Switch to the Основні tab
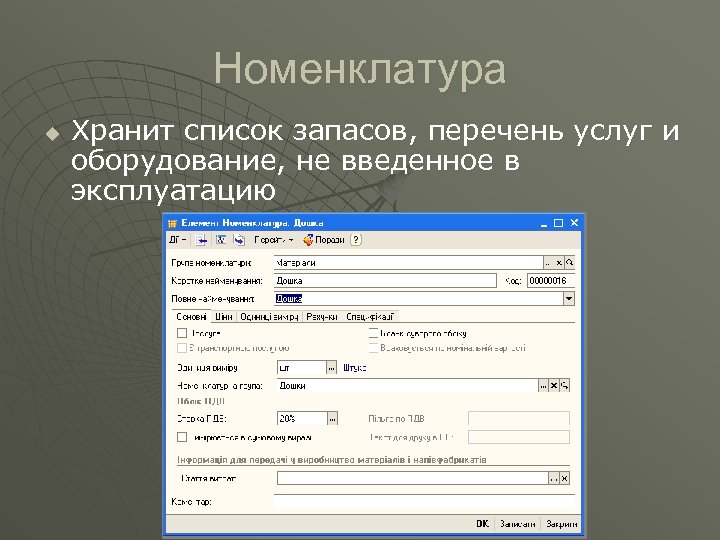This screenshot has width=720, height=540. click(191, 317)
